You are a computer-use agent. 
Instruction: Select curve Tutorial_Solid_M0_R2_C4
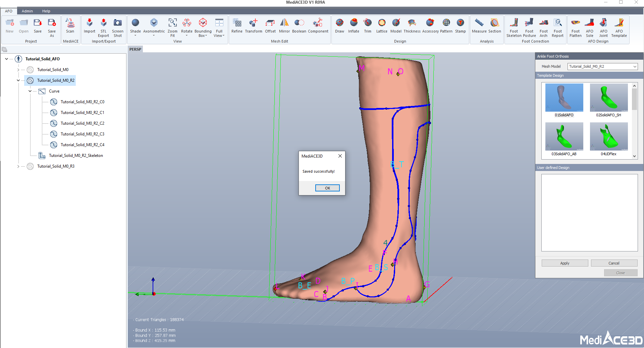pos(82,145)
